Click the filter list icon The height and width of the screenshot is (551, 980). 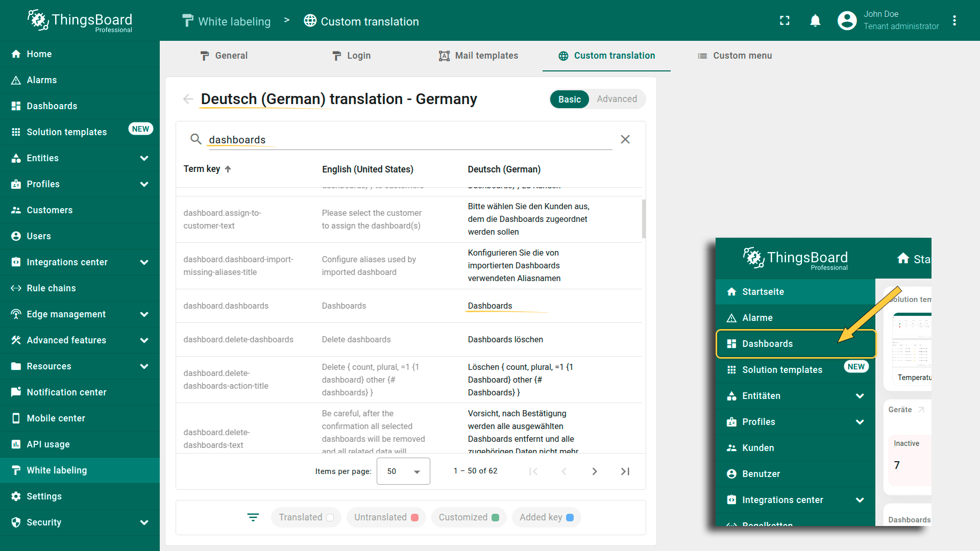pos(253,517)
